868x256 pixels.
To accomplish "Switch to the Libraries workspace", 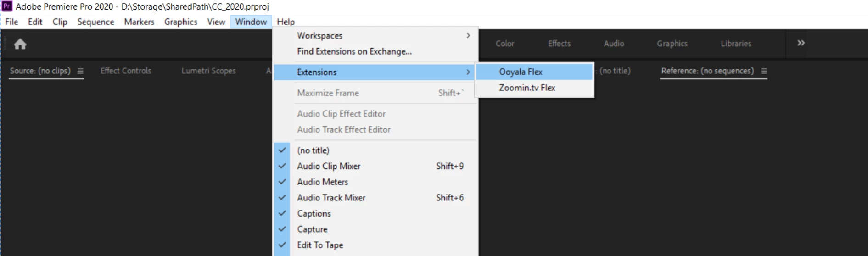I will click(x=736, y=44).
